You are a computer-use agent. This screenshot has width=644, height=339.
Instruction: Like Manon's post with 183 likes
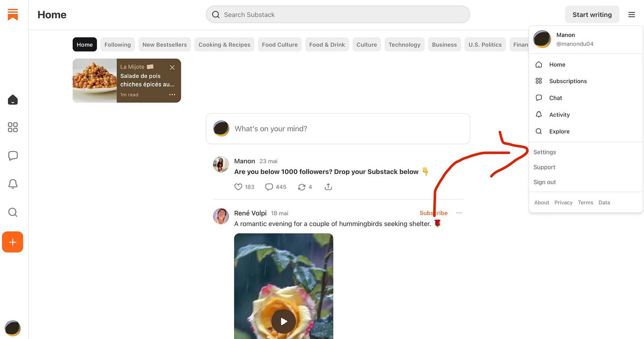(244, 187)
